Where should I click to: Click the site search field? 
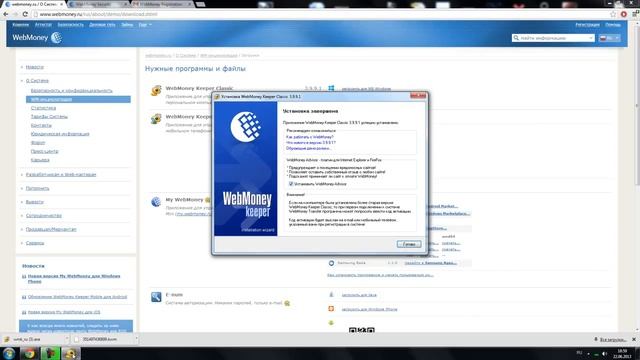553,38
